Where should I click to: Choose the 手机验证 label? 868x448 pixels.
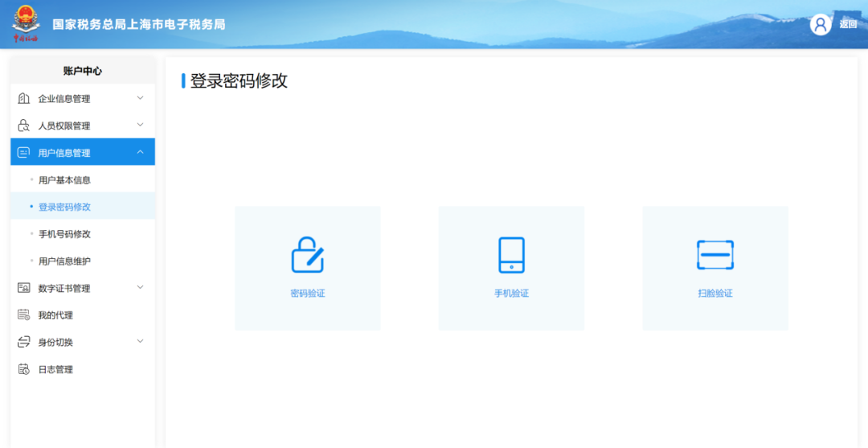(x=511, y=294)
